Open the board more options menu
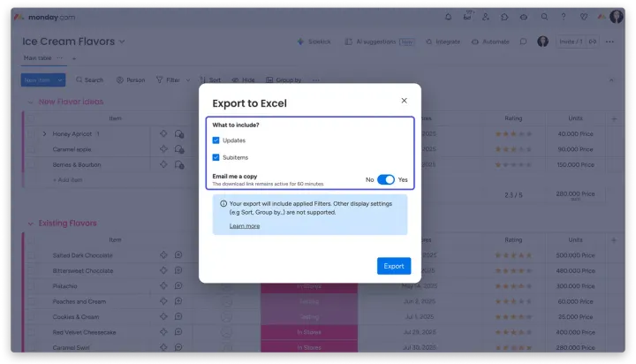This screenshot has height=364, width=636. (x=609, y=42)
